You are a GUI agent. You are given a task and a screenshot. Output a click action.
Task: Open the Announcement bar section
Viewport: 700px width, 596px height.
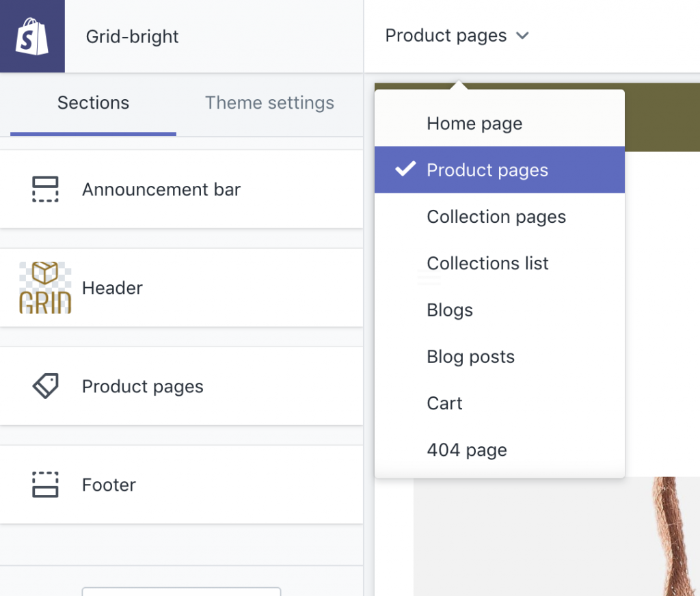(181, 189)
